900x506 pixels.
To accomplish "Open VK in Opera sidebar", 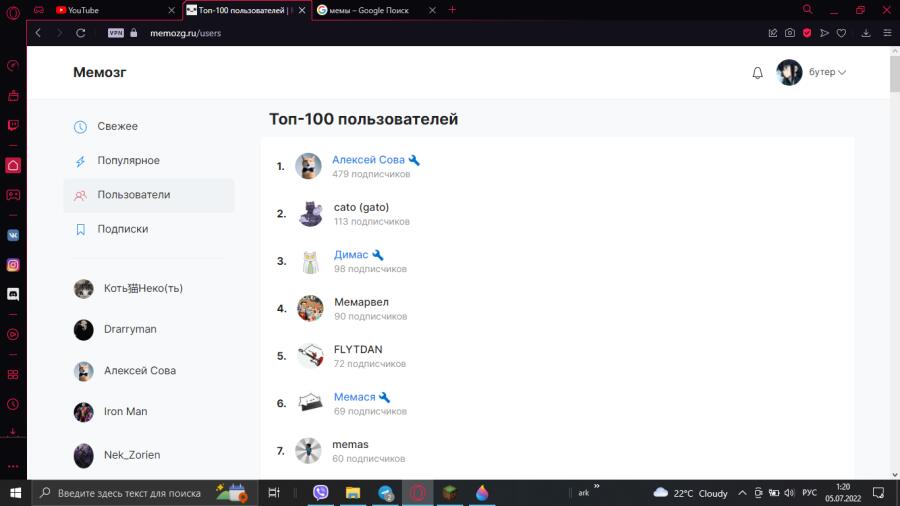I will coord(13,235).
